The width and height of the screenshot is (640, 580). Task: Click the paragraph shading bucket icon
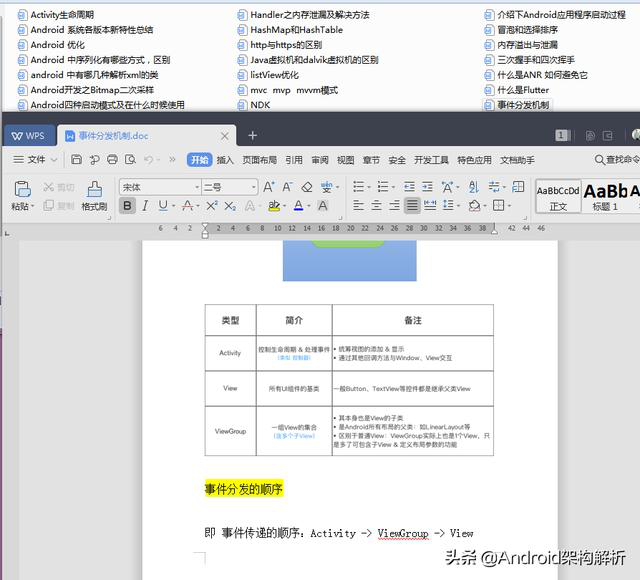tap(474, 205)
